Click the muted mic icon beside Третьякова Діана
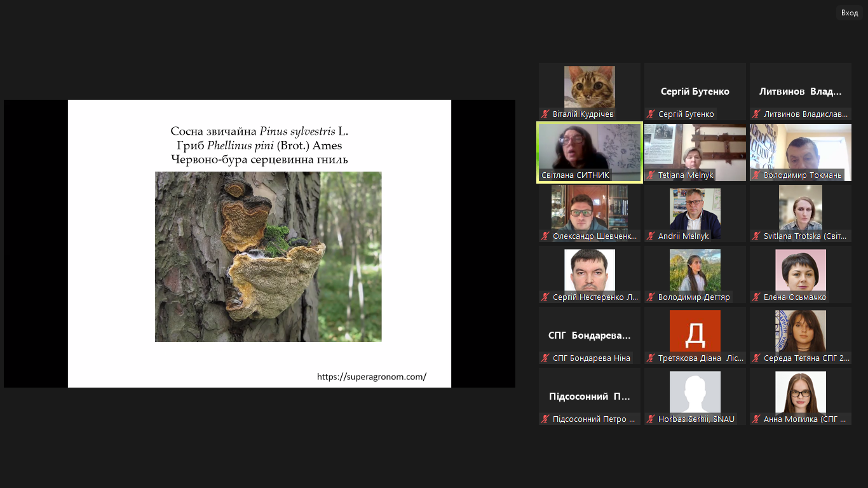This screenshot has height=488, width=868. 651,358
